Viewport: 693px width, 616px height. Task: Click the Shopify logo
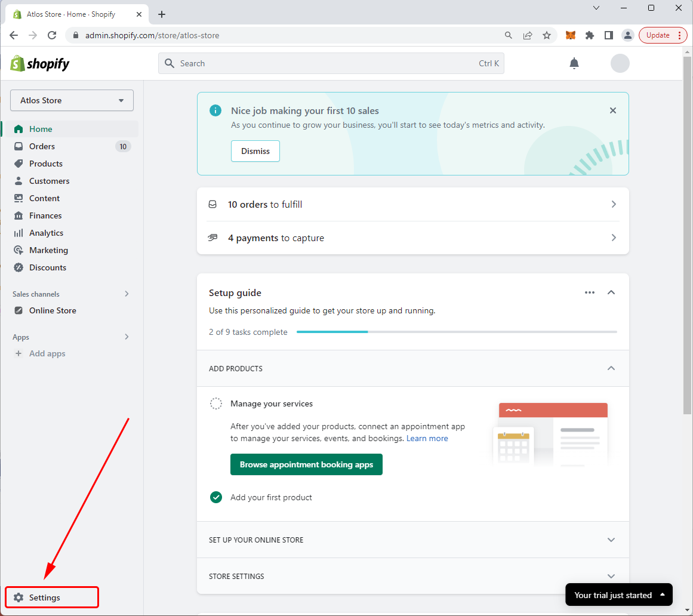coord(40,64)
